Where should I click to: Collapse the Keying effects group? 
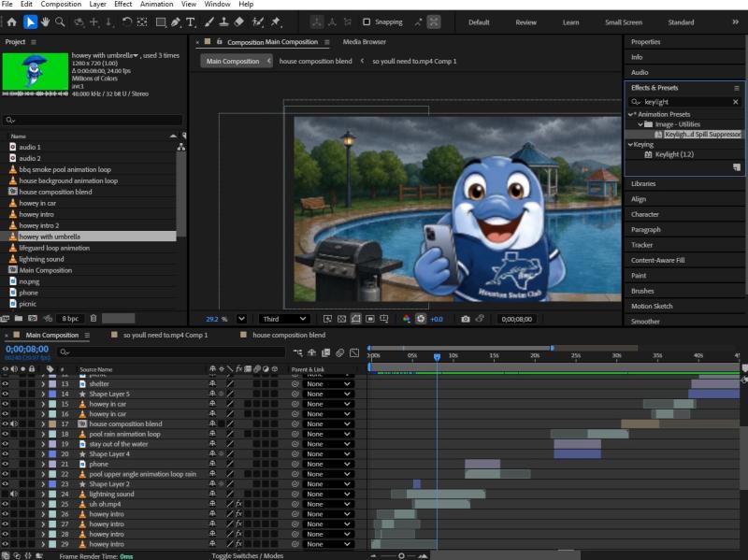click(630, 144)
